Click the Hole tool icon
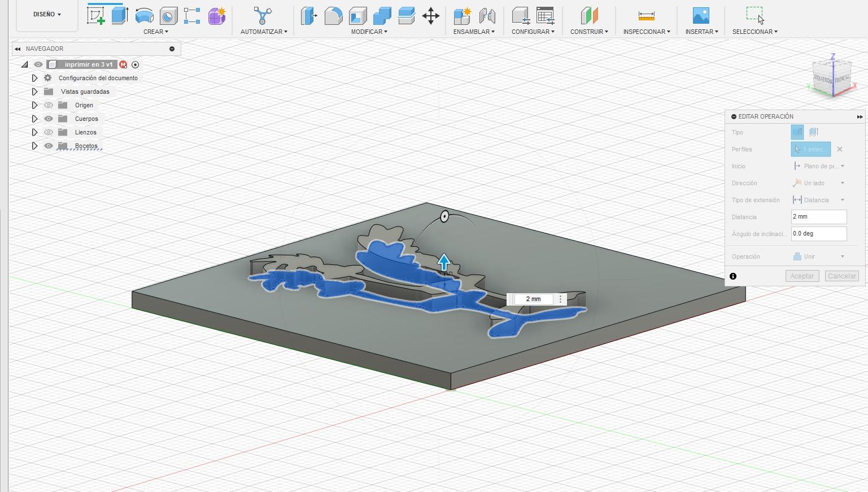 pyautogui.click(x=168, y=16)
